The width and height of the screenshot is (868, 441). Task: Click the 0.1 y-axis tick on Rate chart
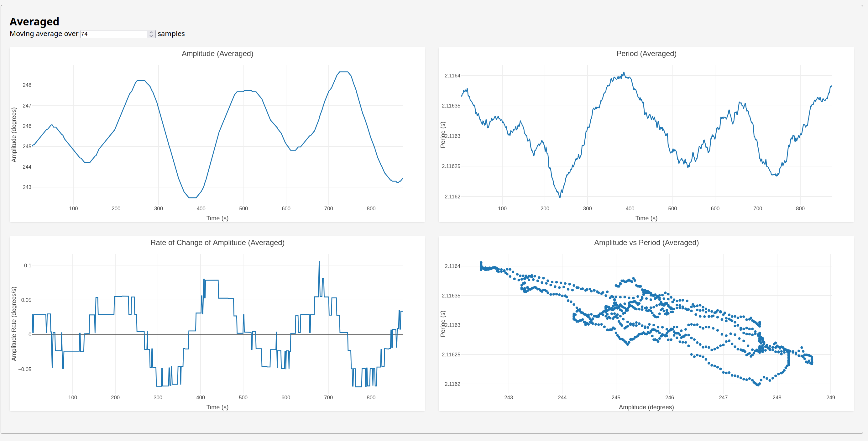28,266
